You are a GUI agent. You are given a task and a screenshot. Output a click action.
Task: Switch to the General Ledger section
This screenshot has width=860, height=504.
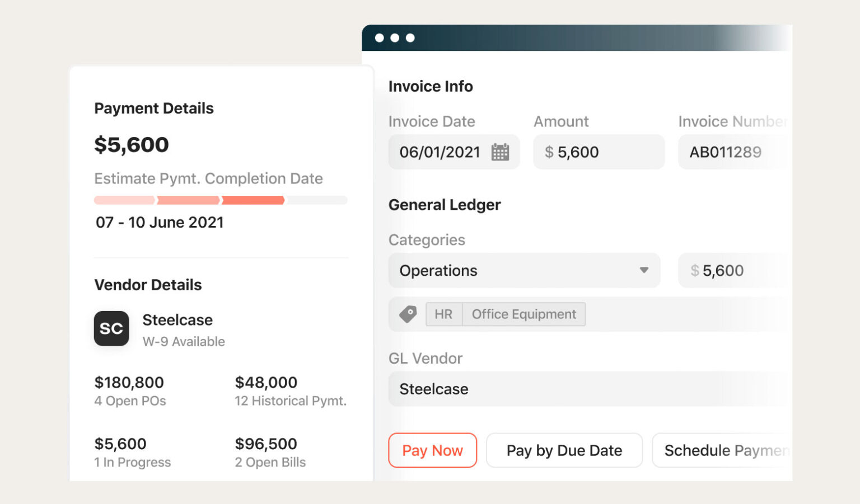(x=445, y=205)
